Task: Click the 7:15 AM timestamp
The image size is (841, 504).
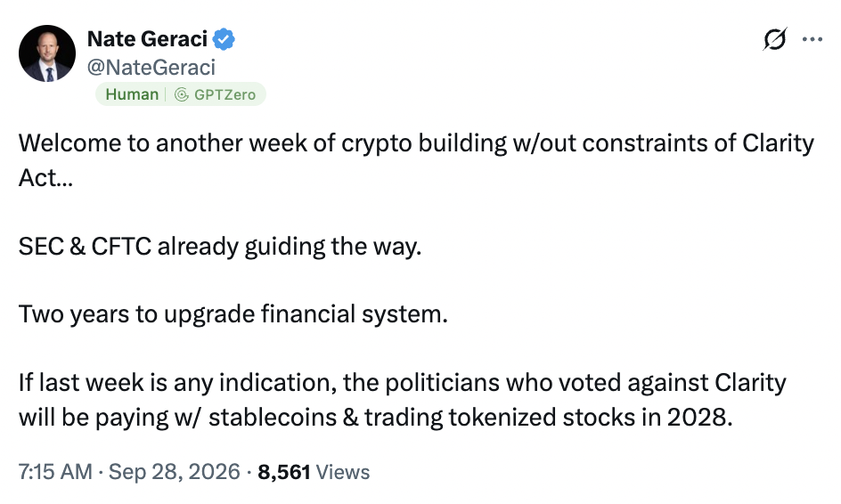Action: point(55,472)
